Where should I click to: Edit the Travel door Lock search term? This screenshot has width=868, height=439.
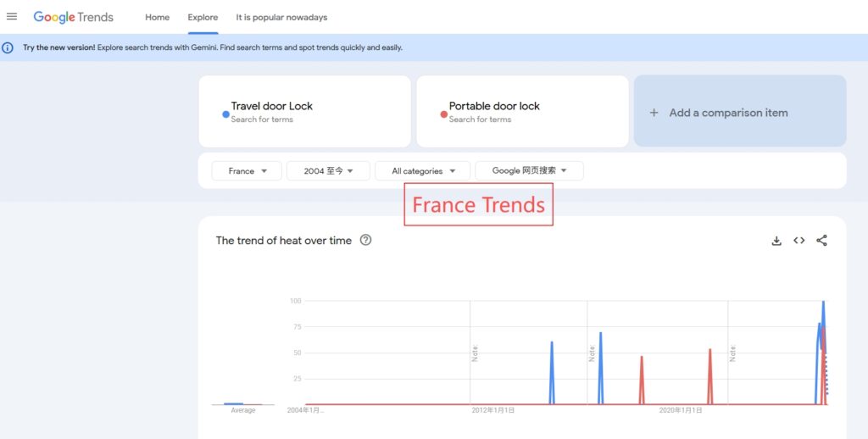coord(272,107)
